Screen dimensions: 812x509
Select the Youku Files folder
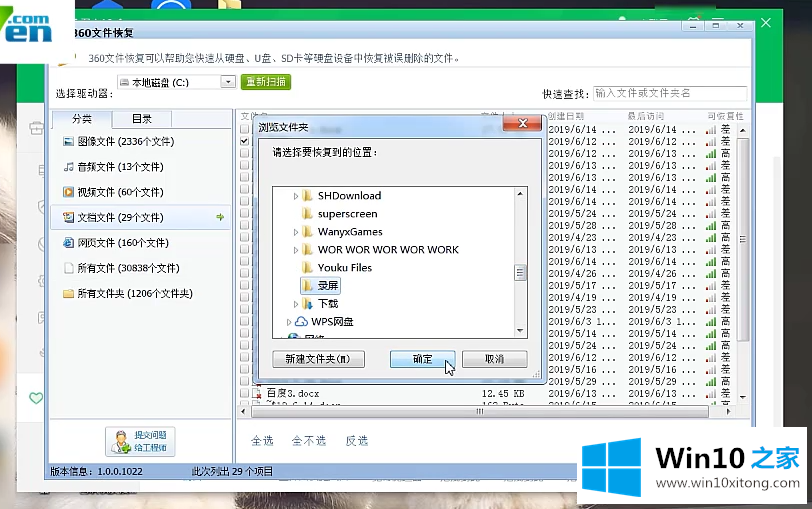coord(337,268)
